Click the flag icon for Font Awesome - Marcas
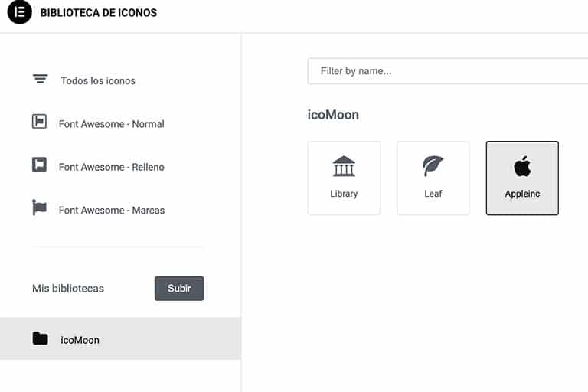The height and width of the screenshot is (392, 588). (39, 207)
